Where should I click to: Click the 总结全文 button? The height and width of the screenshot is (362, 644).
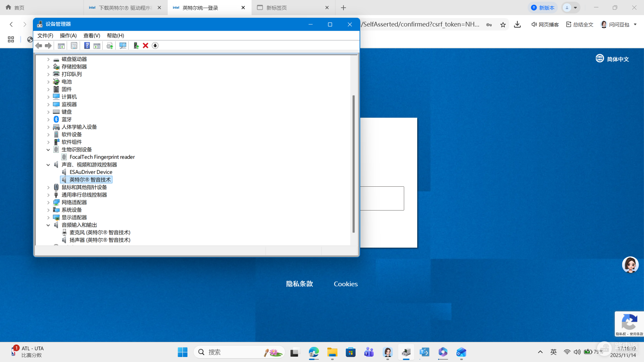pyautogui.click(x=580, y=24)
